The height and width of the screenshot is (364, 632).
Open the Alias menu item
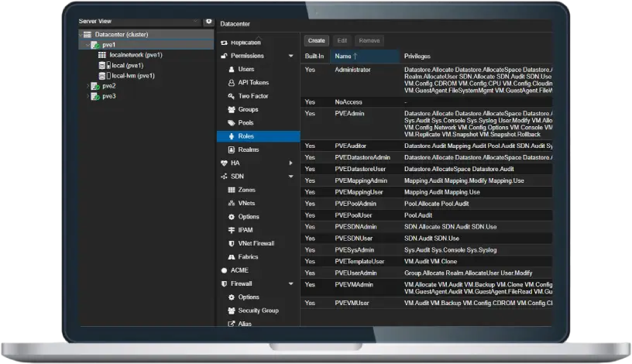tap(259, 324)
